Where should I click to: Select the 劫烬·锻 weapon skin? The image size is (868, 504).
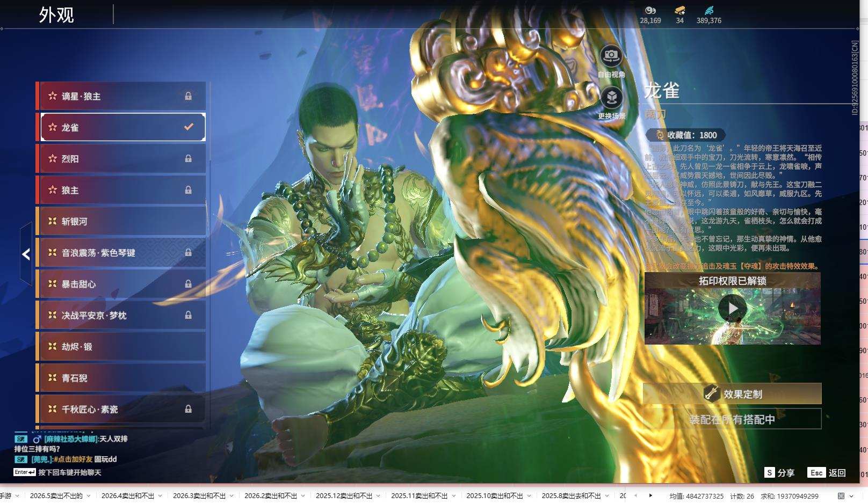point(121,346)
